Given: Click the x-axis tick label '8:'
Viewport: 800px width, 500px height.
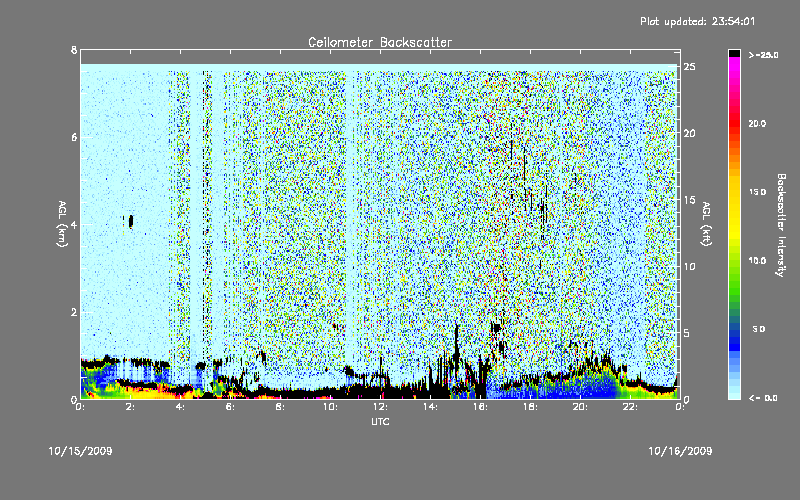Looking at the screenshot, I should tap(280, 407).
